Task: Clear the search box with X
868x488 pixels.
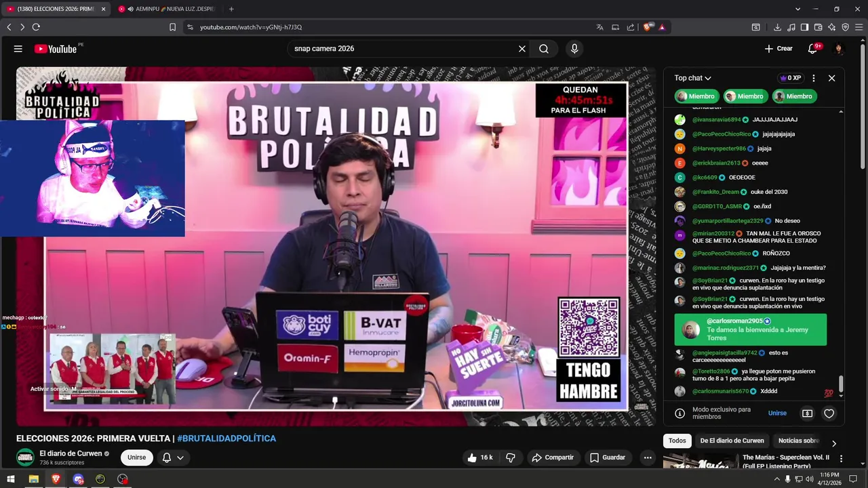Action: click(522, 49)
